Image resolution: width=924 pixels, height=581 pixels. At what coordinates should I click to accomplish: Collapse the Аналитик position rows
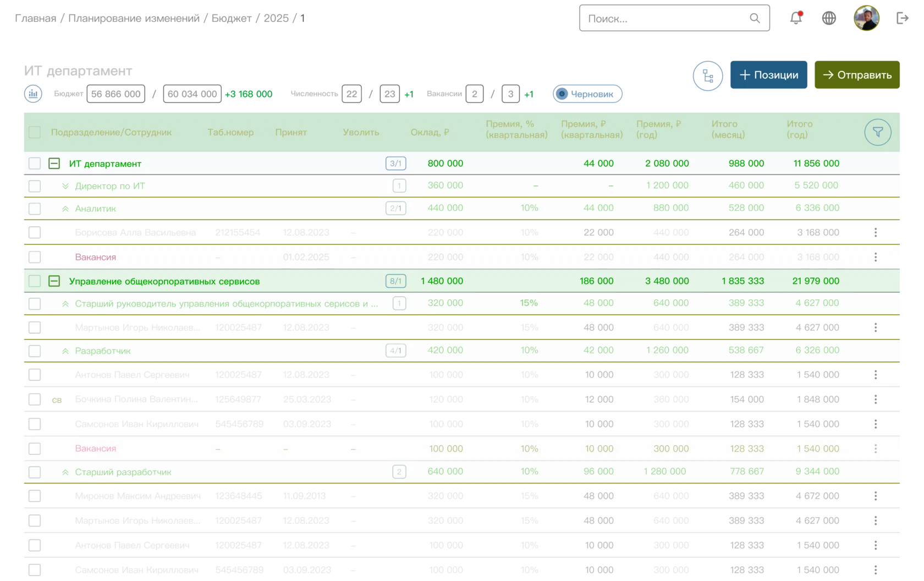click(65, 209)
